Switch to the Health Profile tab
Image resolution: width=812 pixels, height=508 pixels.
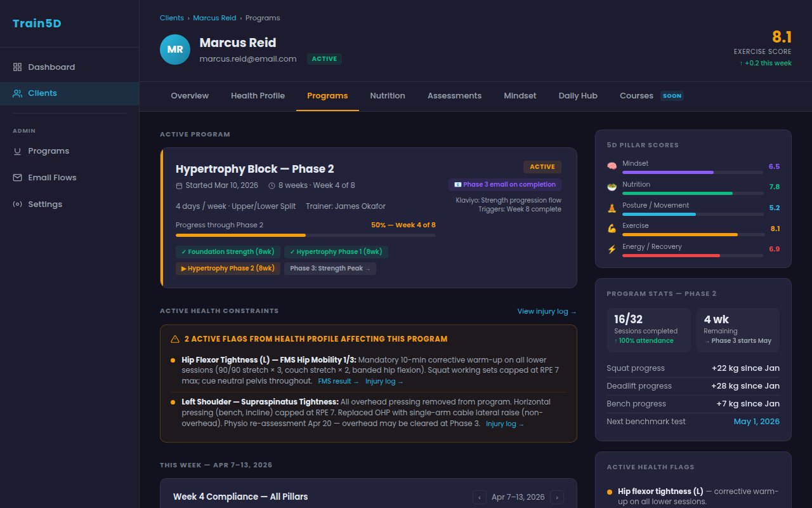pyautogui.click(x=258, y=96)
